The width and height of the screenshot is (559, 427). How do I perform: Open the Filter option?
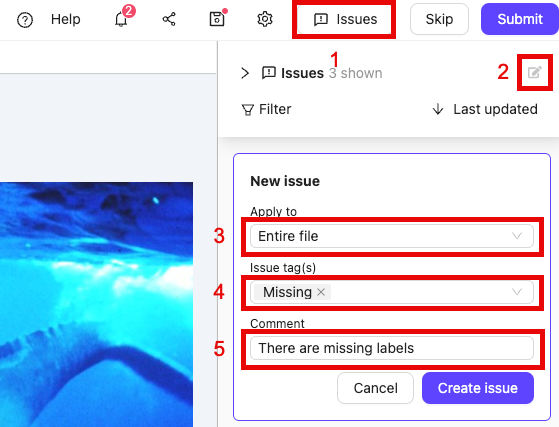pos(267,109)
